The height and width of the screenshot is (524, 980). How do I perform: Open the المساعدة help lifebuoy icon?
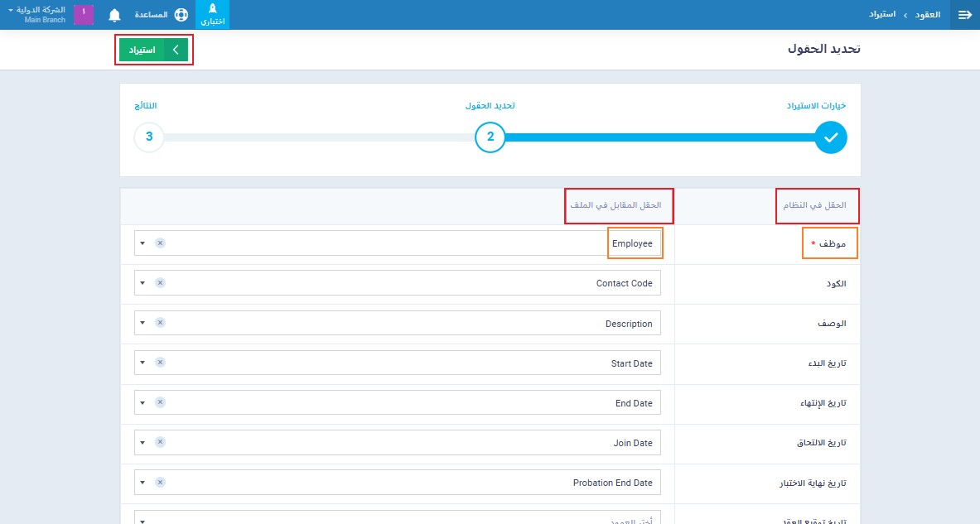pyautogui.click(x=181, y=15)
